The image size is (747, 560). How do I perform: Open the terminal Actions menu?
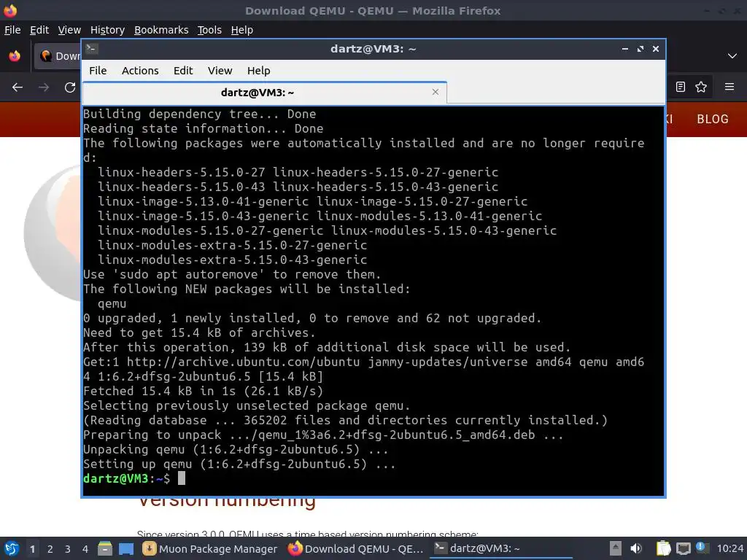140,71
